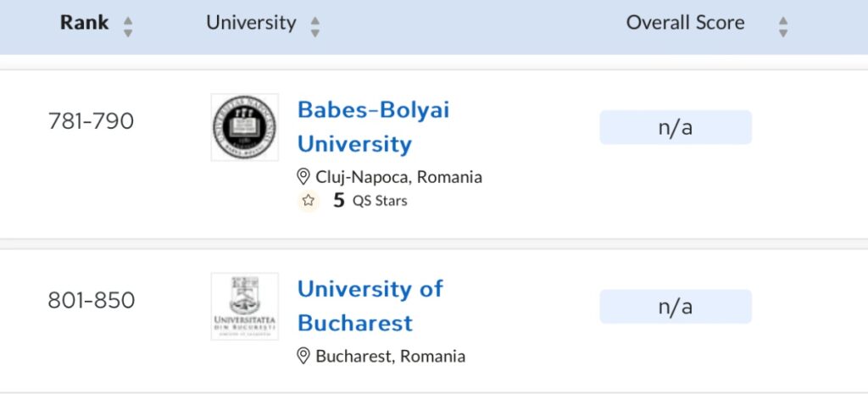Click the n/a score for University of Bucharest
Viewport: 868px width, 394px height.
(676, 306)
